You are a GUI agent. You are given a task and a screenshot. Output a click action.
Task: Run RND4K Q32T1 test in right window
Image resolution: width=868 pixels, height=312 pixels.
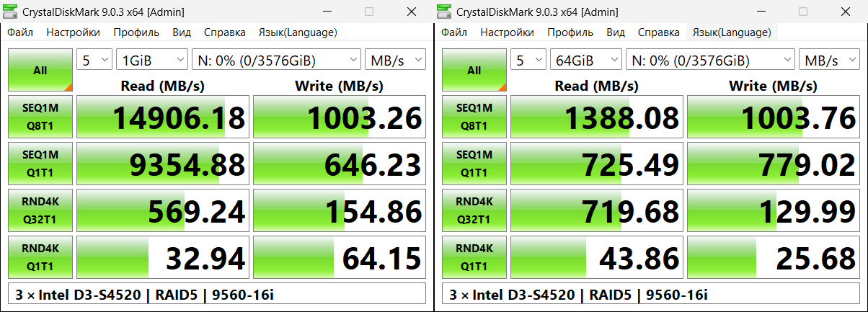pyautogui.click(x=474, y=210)
